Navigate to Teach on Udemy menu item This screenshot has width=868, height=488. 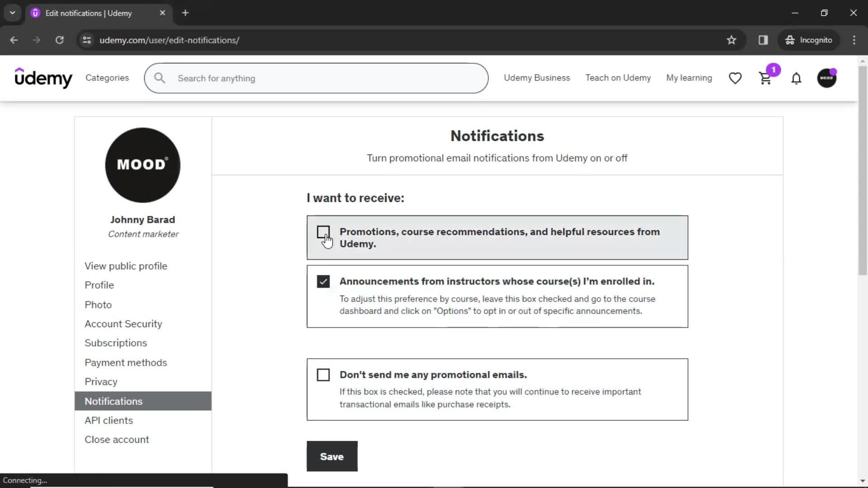pos(618,78)
